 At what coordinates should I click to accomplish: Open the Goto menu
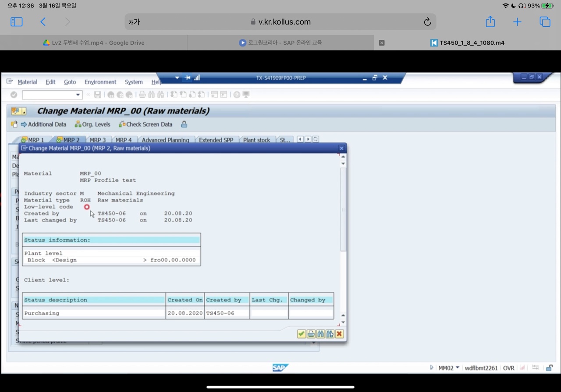(70, 82)
